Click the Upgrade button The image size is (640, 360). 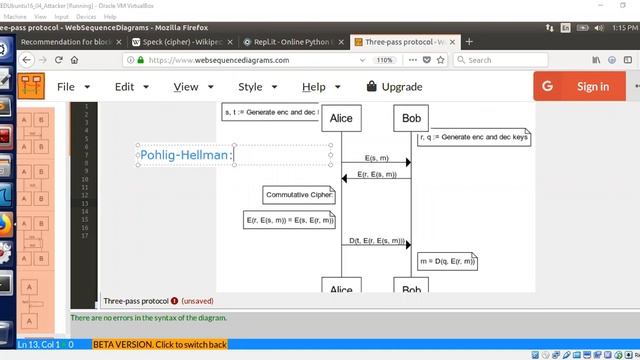coord(394,87)
